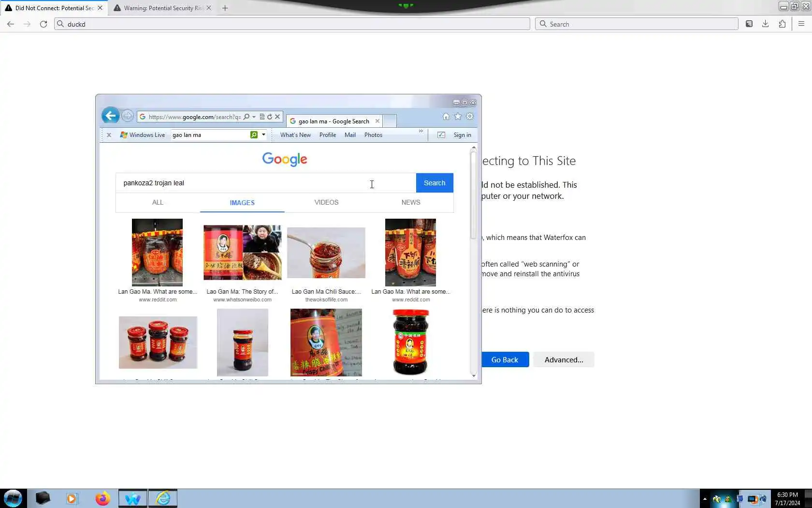Open the first Lan Gao Ma reddit image
812x508 pixels.
point(158,253)
